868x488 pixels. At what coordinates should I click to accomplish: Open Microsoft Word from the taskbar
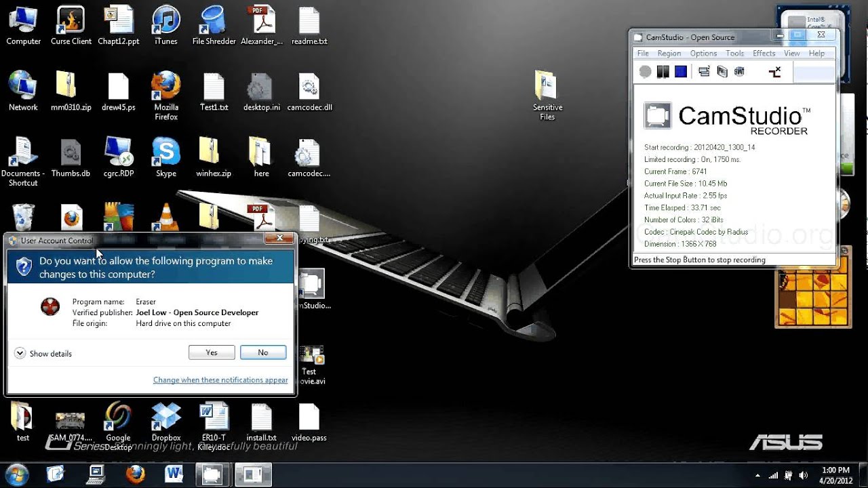tap(174, 474)
